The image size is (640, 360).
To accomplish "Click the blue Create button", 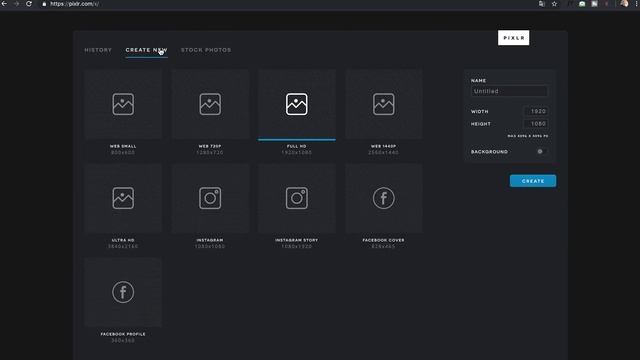I will (x=533, y=181).
